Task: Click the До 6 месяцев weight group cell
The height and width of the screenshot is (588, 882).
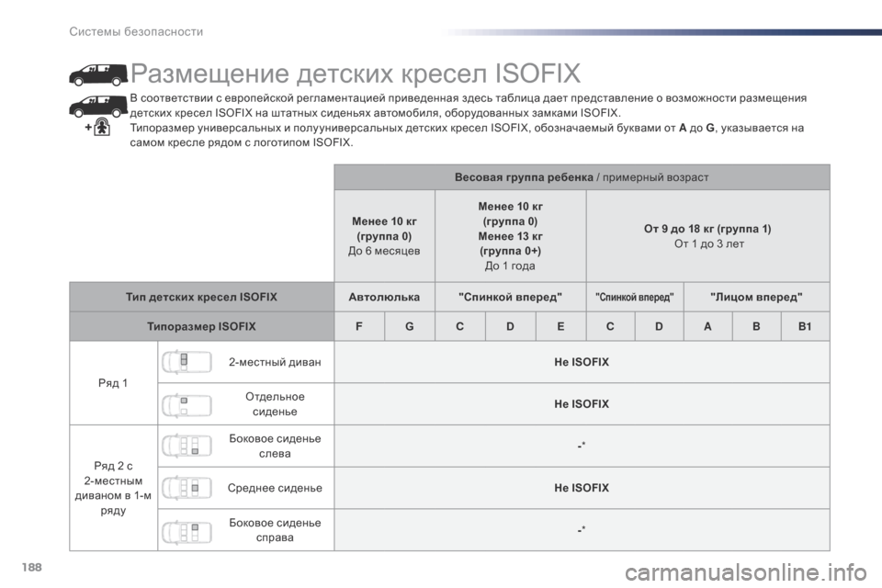Action: point(384,236)
